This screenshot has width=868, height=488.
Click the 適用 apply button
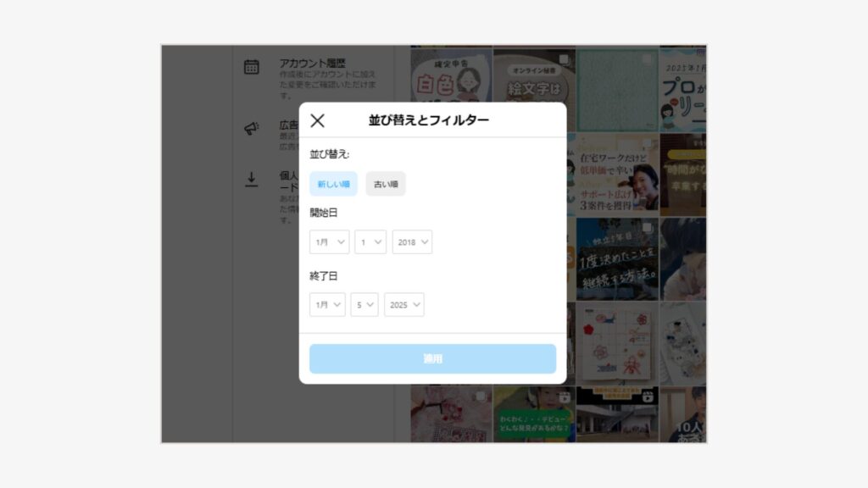pyautogui.click(x=433, y=358)
